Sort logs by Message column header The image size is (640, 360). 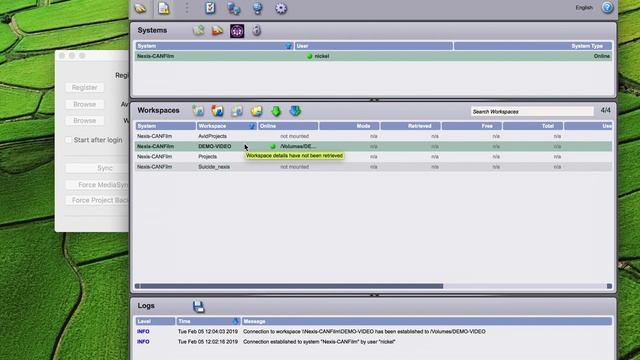[427, 322]
